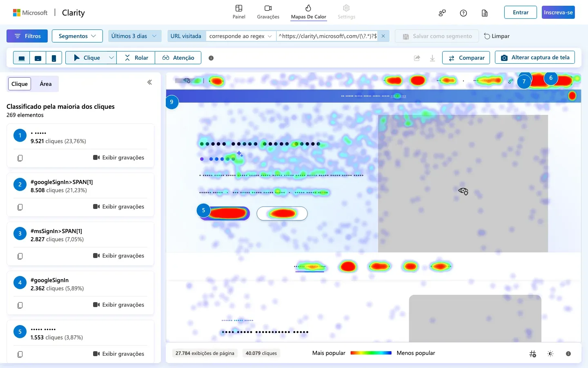
Task: Click heatmap marker number 9
Action: point(172,102)
